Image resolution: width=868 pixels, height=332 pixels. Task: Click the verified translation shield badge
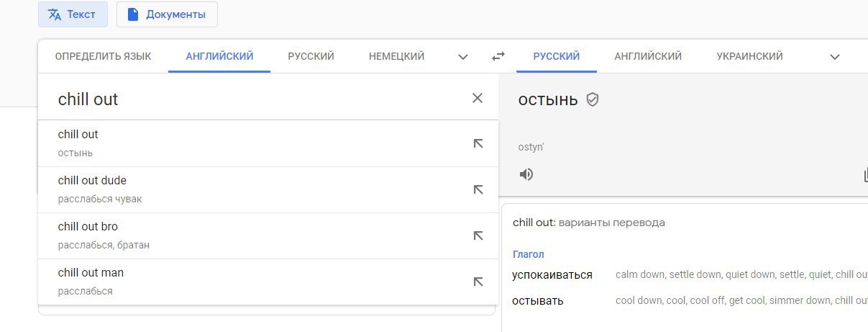[593, 99]
